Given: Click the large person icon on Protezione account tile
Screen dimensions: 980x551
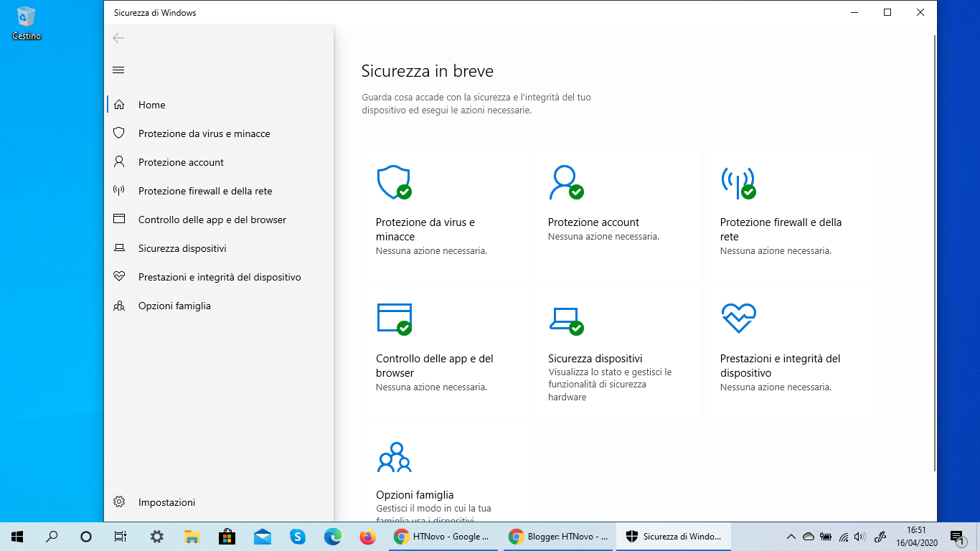Looking at the screenshot, I should [565, 182].
